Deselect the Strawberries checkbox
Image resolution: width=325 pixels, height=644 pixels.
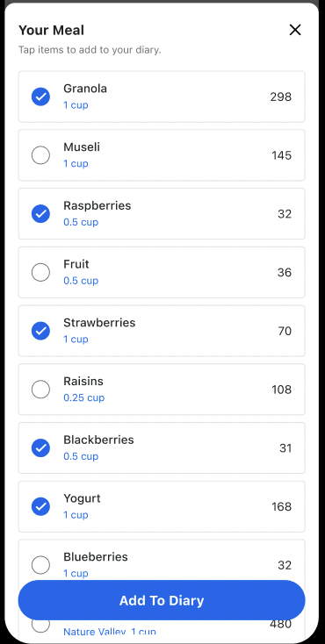coord(40,331)
